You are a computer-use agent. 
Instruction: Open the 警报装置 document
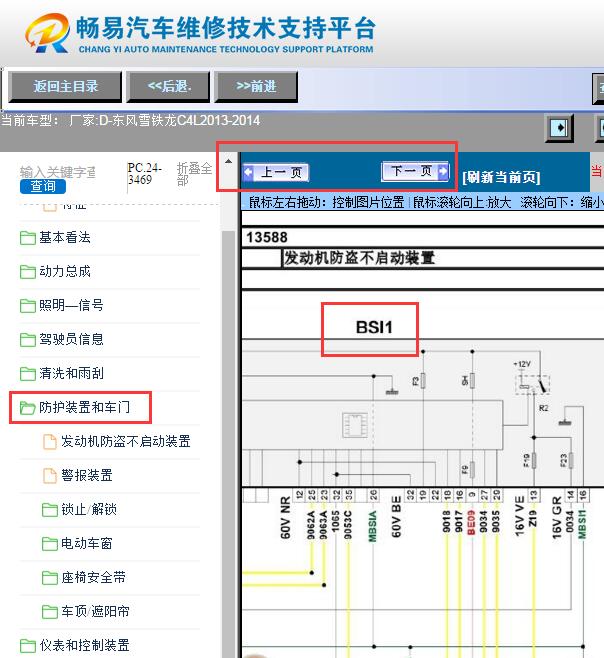[87, 475]
